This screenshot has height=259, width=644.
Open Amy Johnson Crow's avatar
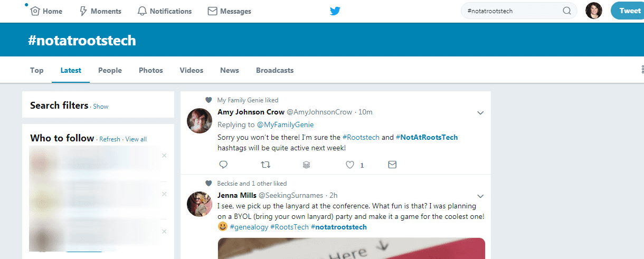pos(200,121)
